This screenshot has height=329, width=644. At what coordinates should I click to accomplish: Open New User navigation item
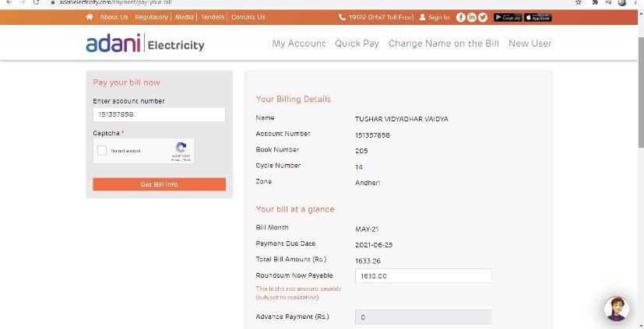point(530,44)
